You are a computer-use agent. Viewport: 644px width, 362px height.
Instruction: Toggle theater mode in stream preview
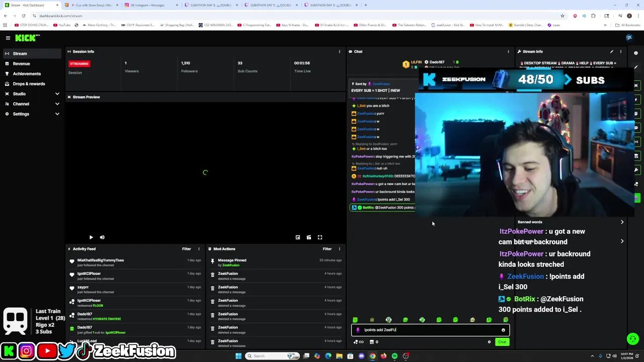click(x=309, y=237)
